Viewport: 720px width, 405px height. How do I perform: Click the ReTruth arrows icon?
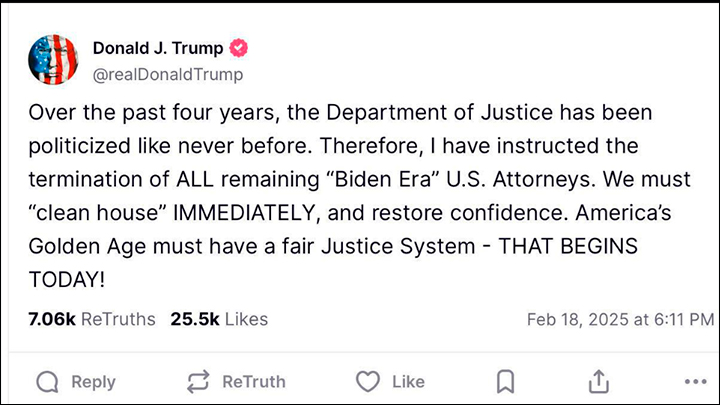pos(199,381)
